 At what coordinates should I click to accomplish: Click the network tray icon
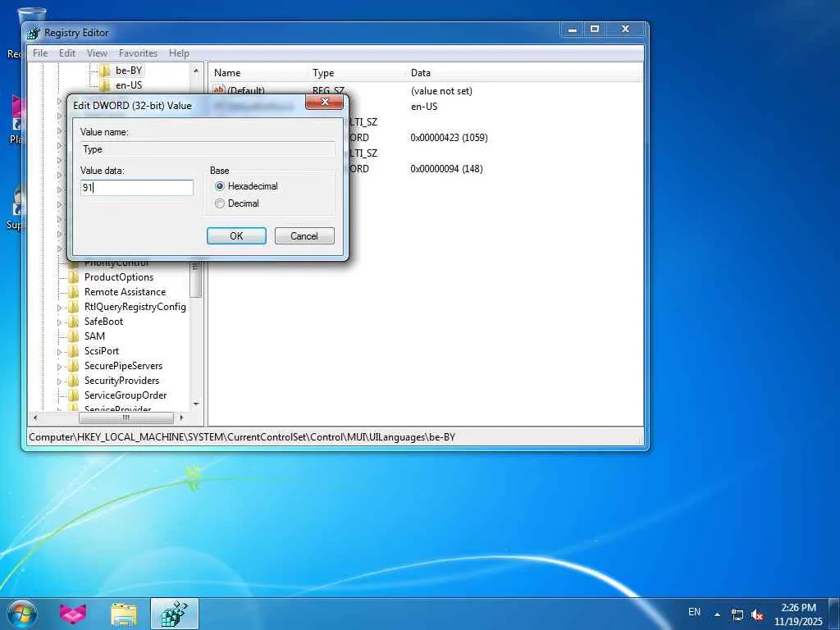(x=737, y=614)
